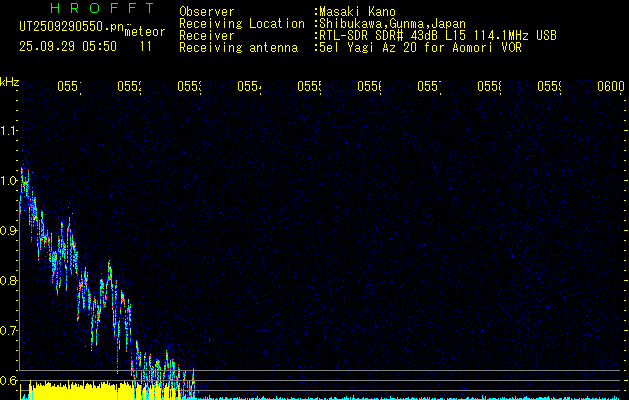Select the Shibukawa, Gunma, Japan location text

coord(392,24)
